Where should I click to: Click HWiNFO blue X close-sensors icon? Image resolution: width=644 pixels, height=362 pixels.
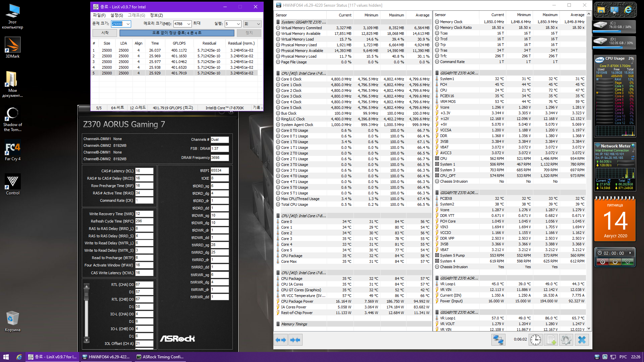(x=582, y=340)
